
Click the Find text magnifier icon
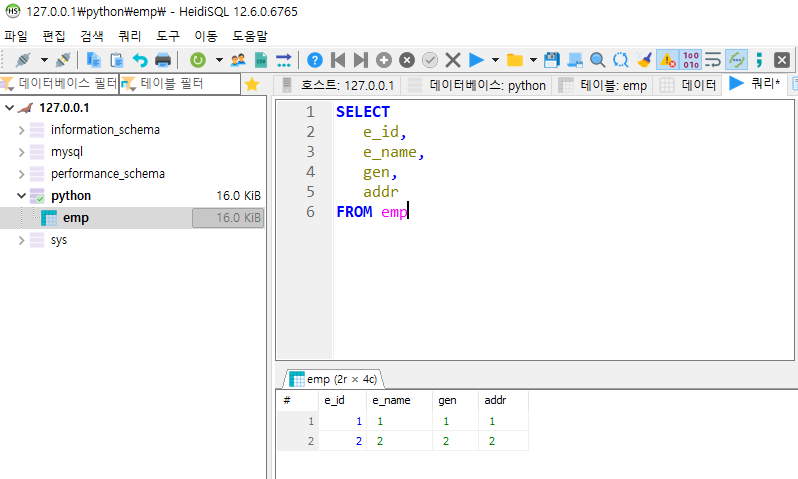(x=597, y=60)
